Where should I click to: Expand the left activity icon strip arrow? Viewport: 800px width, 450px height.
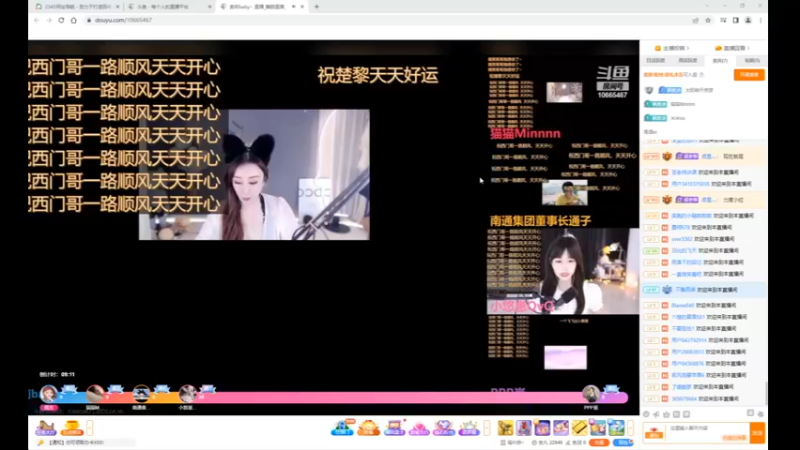pyautogui.click(x=90, y=428)
